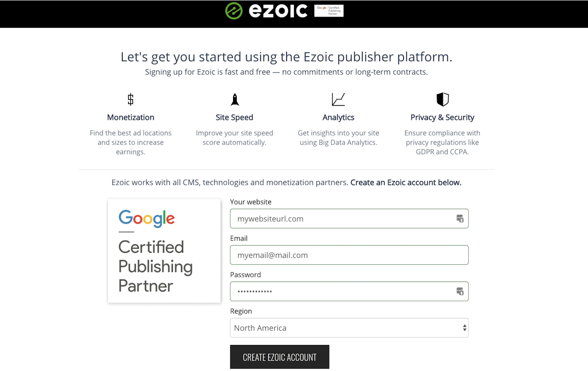Image resolution: width=588 pixels, height=371 pixels.
Task: Click the Analytics line chart icon
Action: [x=338, y=99]
